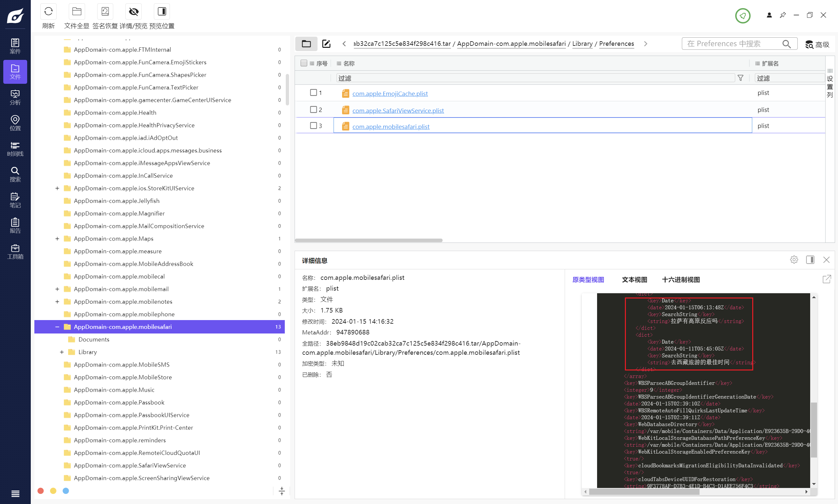Click Library in the breadcrumb path
The width and height of the screenshot is (838, 504).
tap(582, 44)
